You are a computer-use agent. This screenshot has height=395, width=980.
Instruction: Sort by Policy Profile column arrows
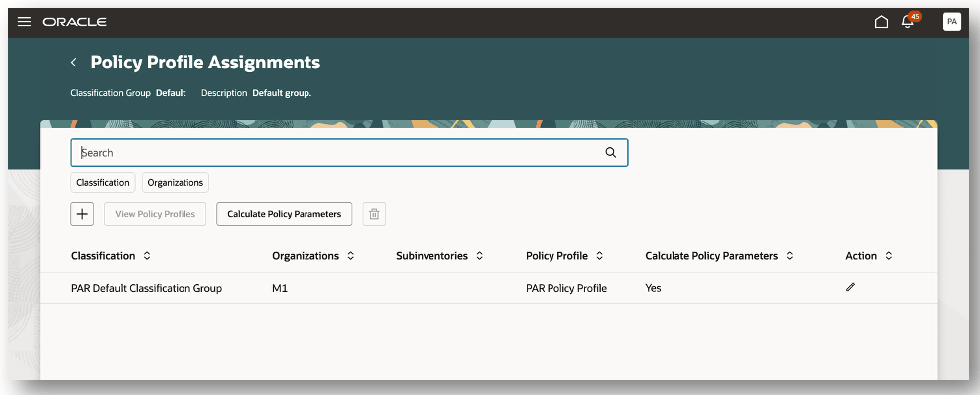coord(599,256)
